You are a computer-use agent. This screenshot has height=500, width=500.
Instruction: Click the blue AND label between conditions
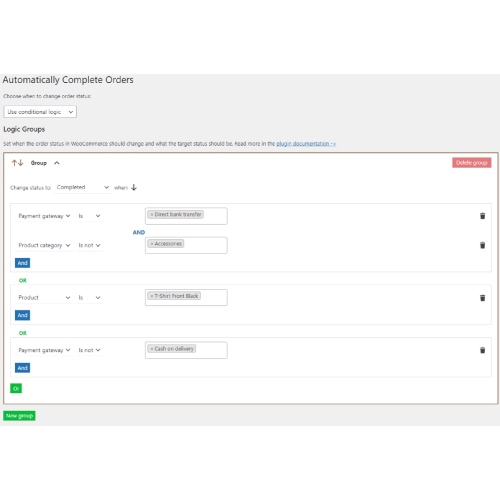[x=139, y=232]
